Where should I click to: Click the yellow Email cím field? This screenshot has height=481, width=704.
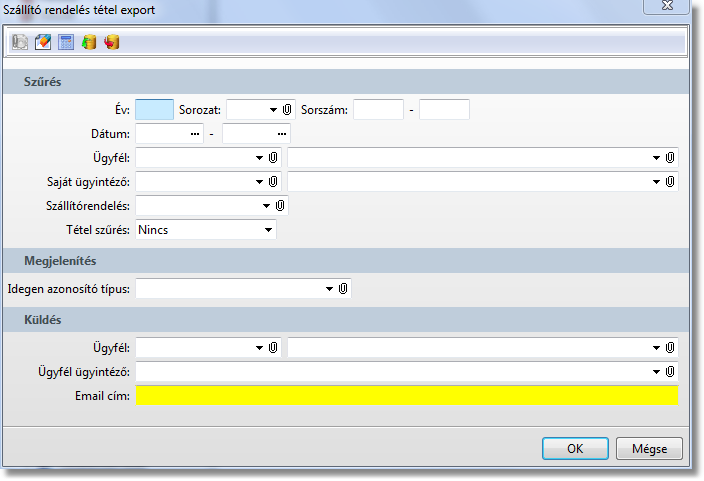tap(407, 396)
